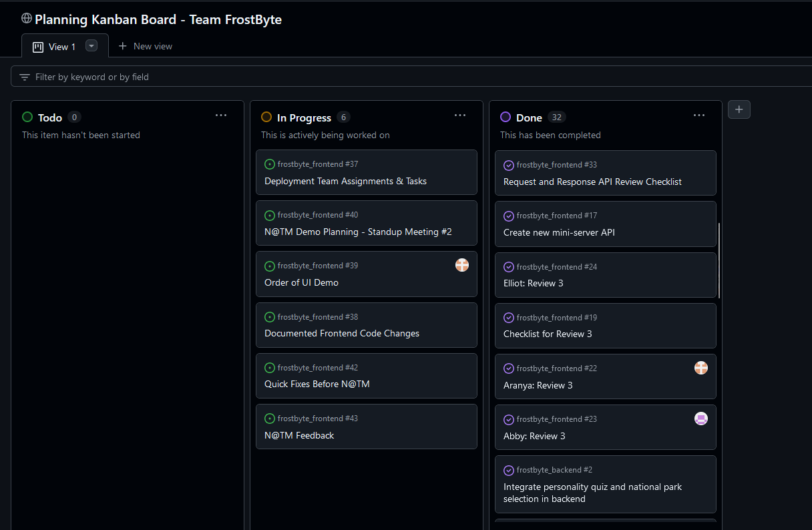Viewport: 812px width, 530px height.
Task: Click the orange In Progress status circle icon
Action: pos(266,117)
